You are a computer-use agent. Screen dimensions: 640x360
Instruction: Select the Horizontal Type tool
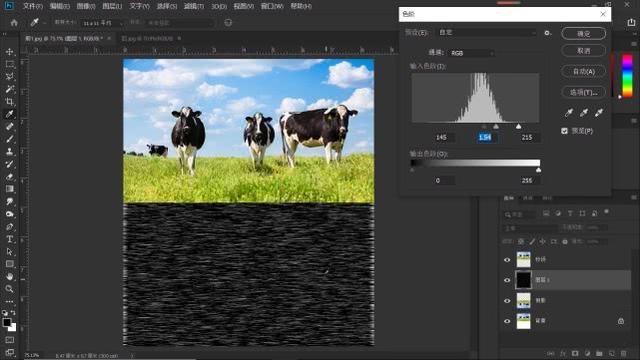pyautogui.click(x=9, y=239)
